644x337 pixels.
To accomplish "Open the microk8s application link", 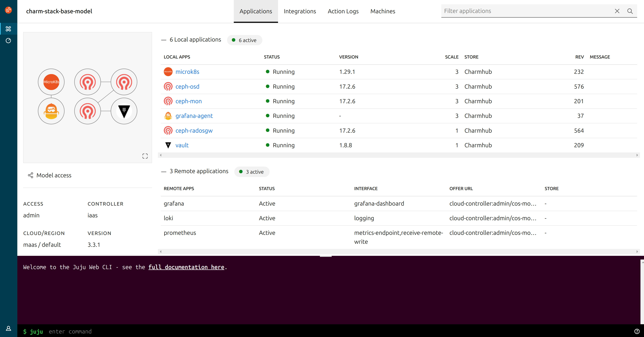I will pyautogui.click(x=187, y=72).
